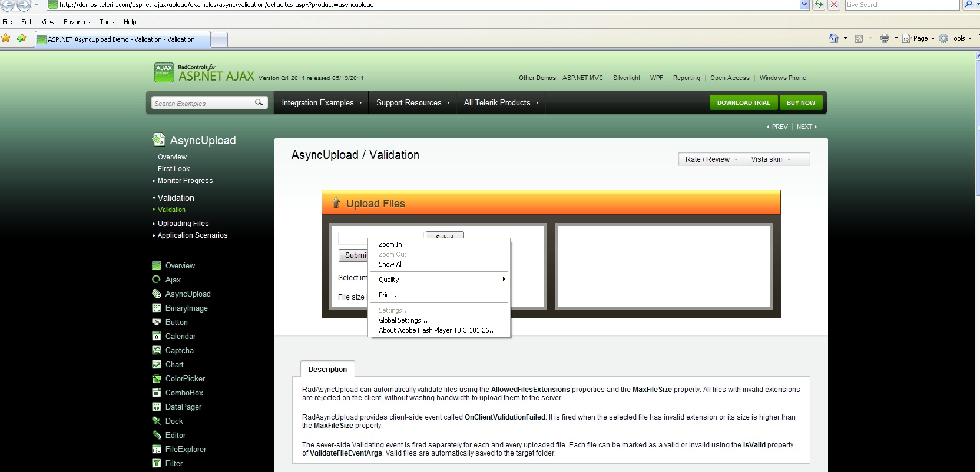Open the browser Help menu
The width and height of the screenshot is (980, 472).
click(x=130, y=22)
